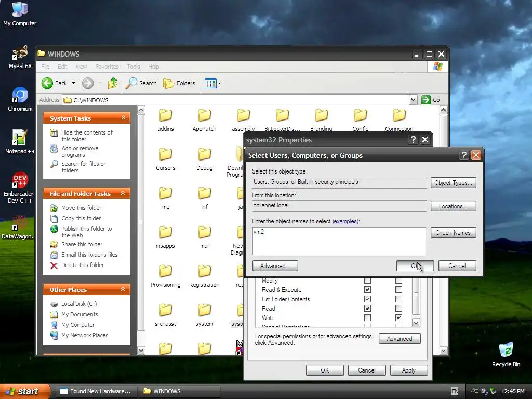Open My Computer desktop icon

[20, 14]
